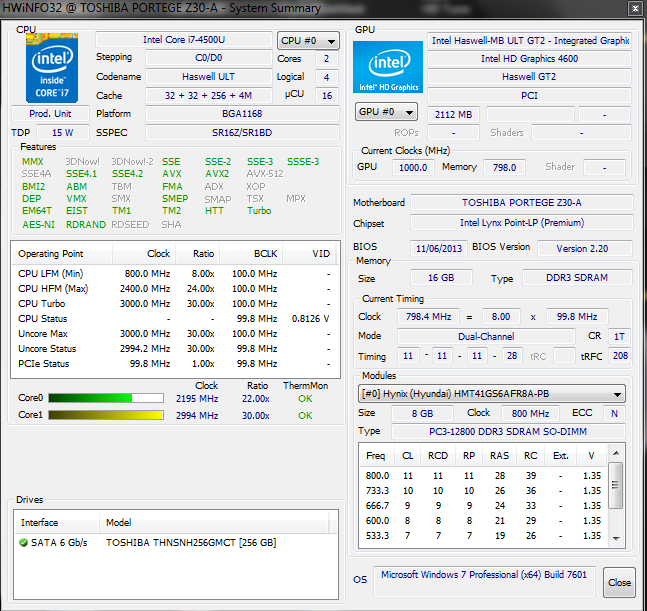Screen dimensions: 647x611
Task: Select the 800.0 frequency row in SPD table
Action: (484, 476)
